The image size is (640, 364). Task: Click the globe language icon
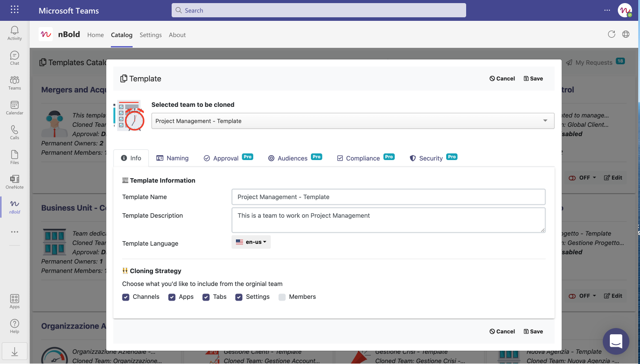coord(626,35)
